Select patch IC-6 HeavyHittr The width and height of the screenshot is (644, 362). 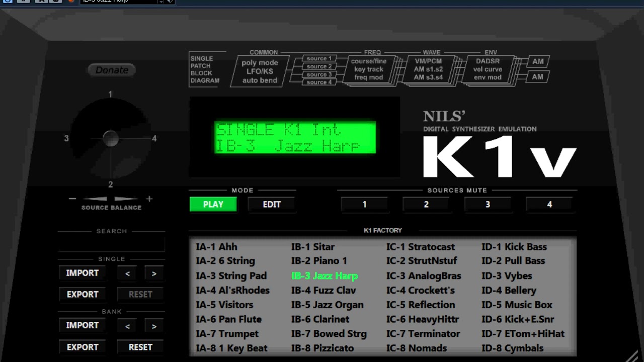423,319
